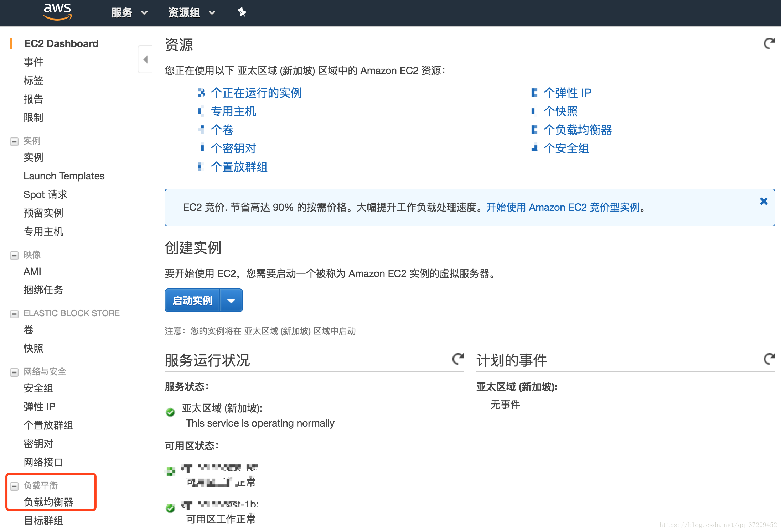The height and width of the screenshot is (532, 781).
Task: Open 个正在运行的实例 resource link
Action: pos(256,93)
